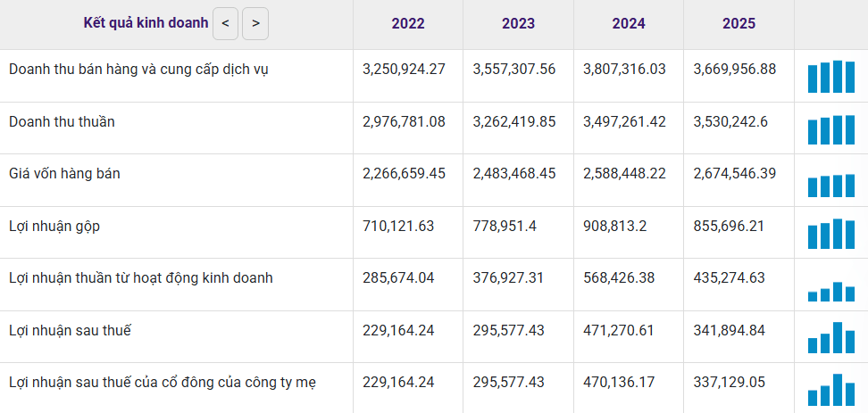Click value 2,976,781.08
The image size is (868, 413).
tap(405, 121)
